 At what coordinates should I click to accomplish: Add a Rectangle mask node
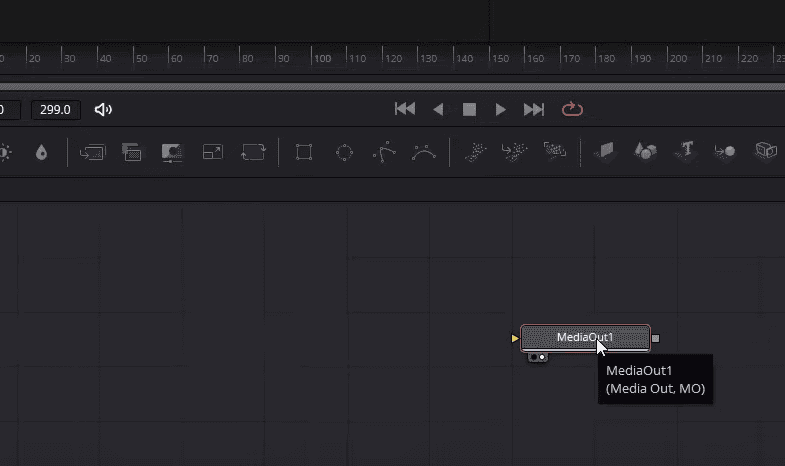(304, 152)
